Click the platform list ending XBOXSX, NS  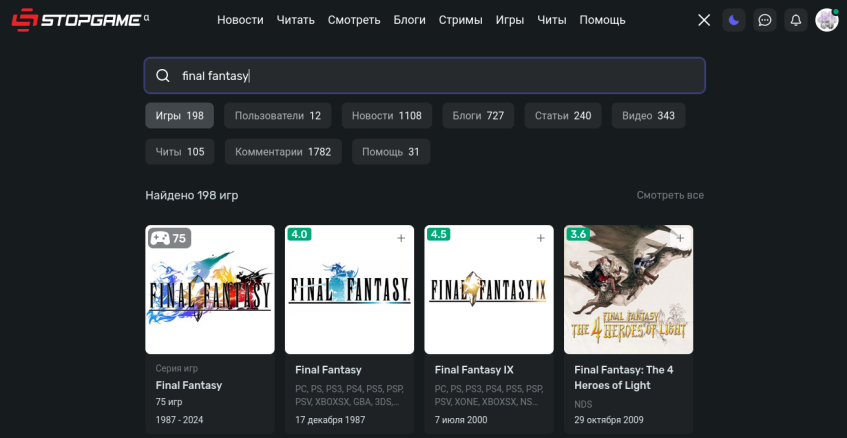point(489,395)
